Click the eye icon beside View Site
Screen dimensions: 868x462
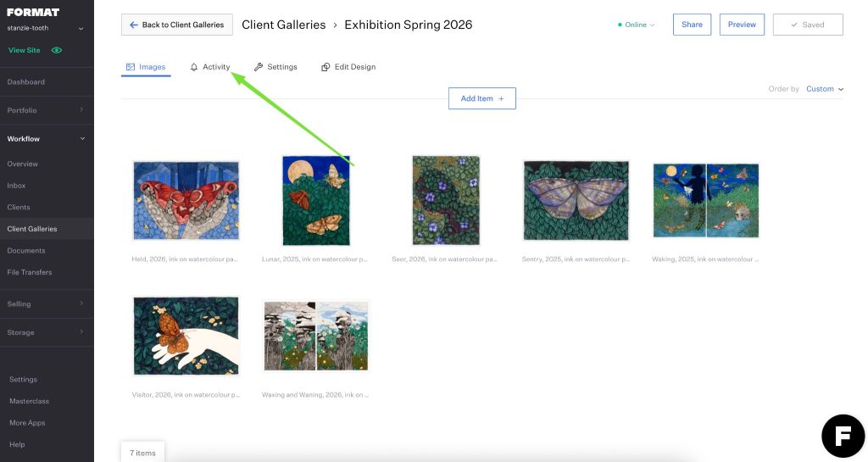pos(57,50)
